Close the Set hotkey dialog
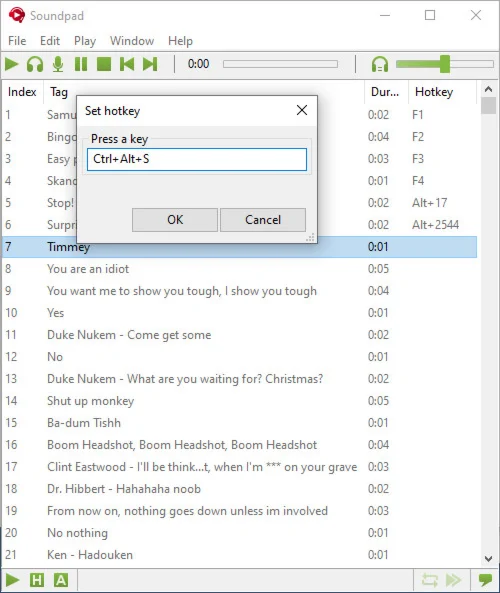This screenshot has width=500, height=593. click(x=302, y=110)
